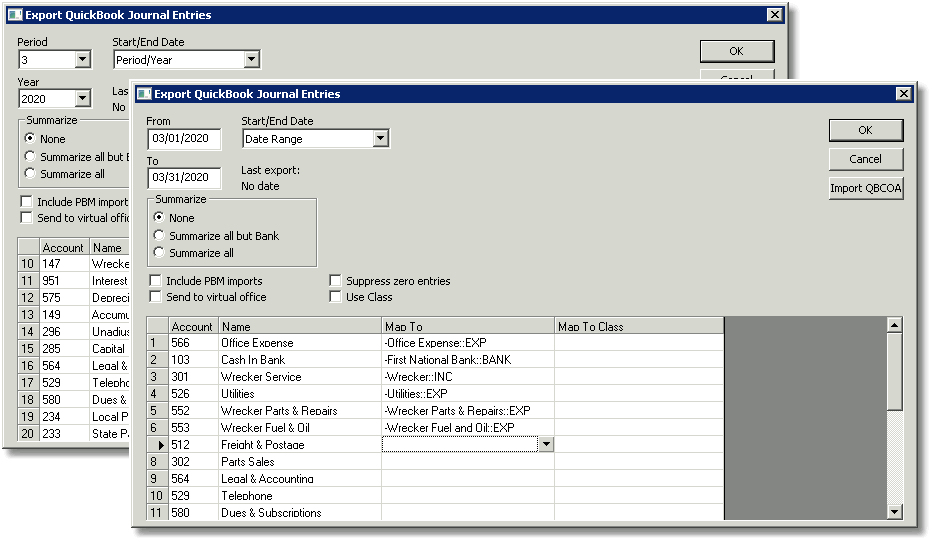This screenshot has height=542, width=932.
Task: Open the Period/Year dropdown in back window
Action: point(251,59)
